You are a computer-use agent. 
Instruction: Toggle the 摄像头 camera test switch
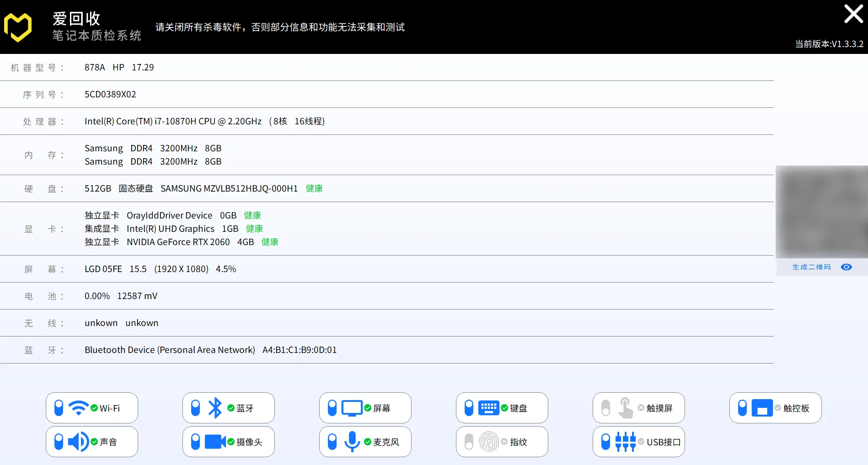point(196,441)
